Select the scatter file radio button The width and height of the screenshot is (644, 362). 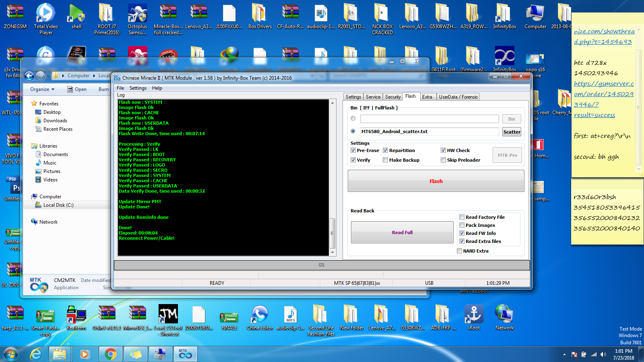(x=353, y=132)
